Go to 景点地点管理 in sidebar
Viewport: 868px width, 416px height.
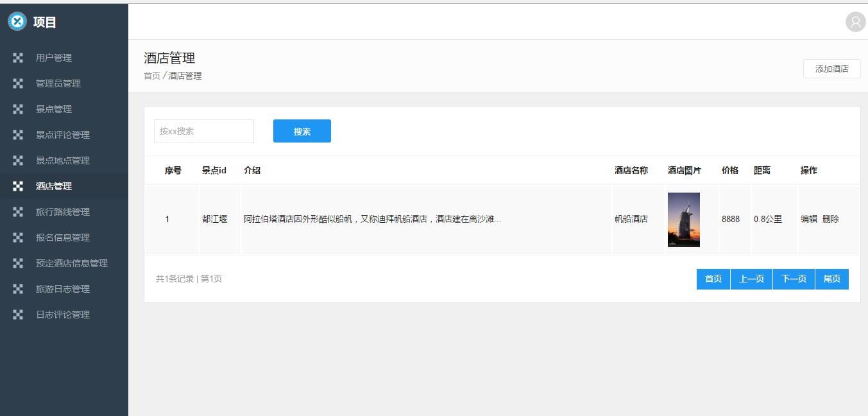coord(63,160)
